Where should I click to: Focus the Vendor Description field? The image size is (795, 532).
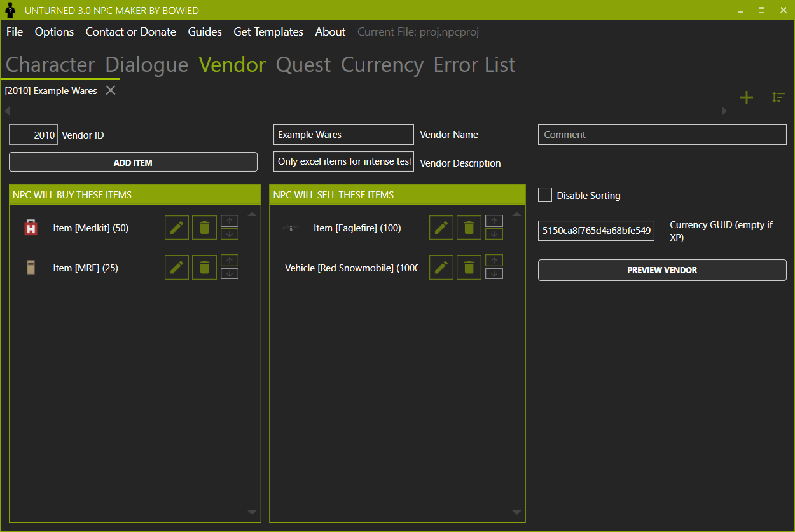(343, 161)
